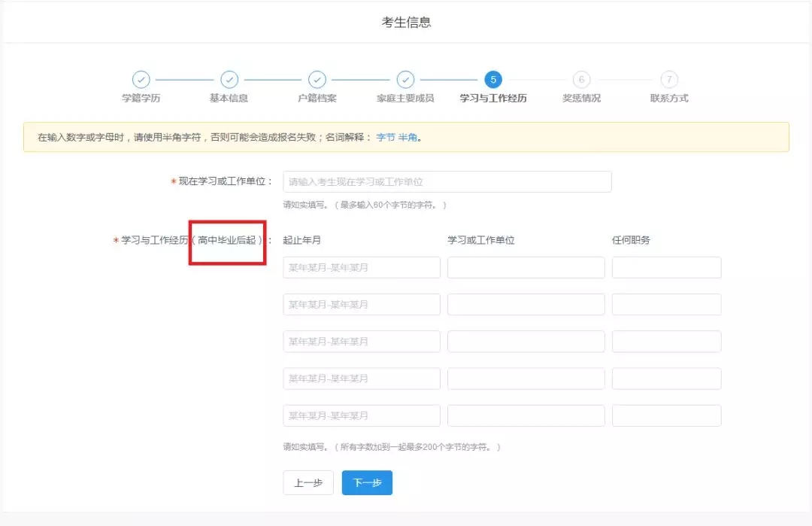Click the third row 学习或工作单位 field
This screenshot has width=812, height=526.
tap(526, 342)
